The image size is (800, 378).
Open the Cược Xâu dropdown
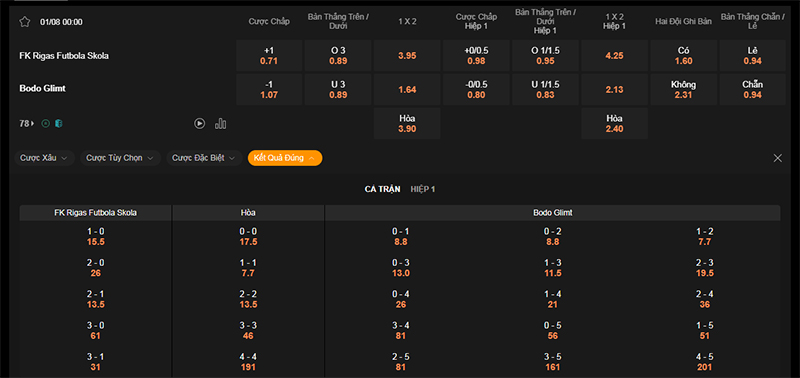click(x=44, y=158)
